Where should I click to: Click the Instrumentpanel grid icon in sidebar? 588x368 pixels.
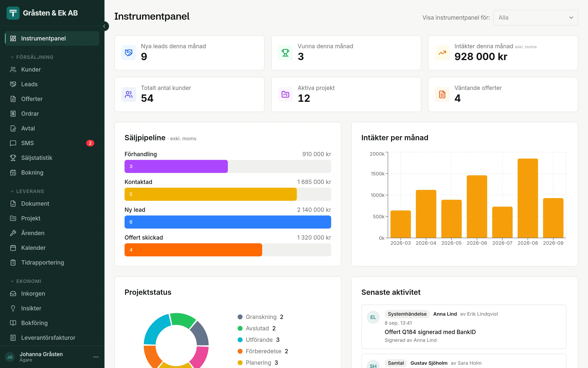click(13, 38)
